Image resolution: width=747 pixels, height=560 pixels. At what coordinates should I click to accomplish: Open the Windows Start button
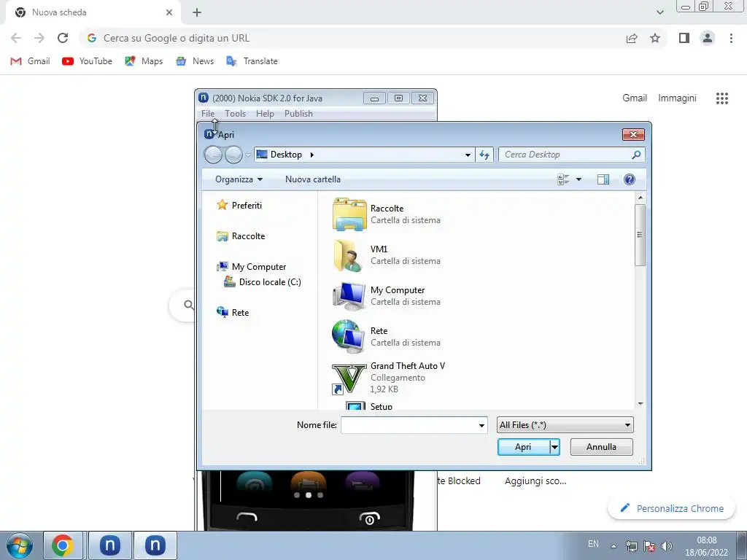20,545
